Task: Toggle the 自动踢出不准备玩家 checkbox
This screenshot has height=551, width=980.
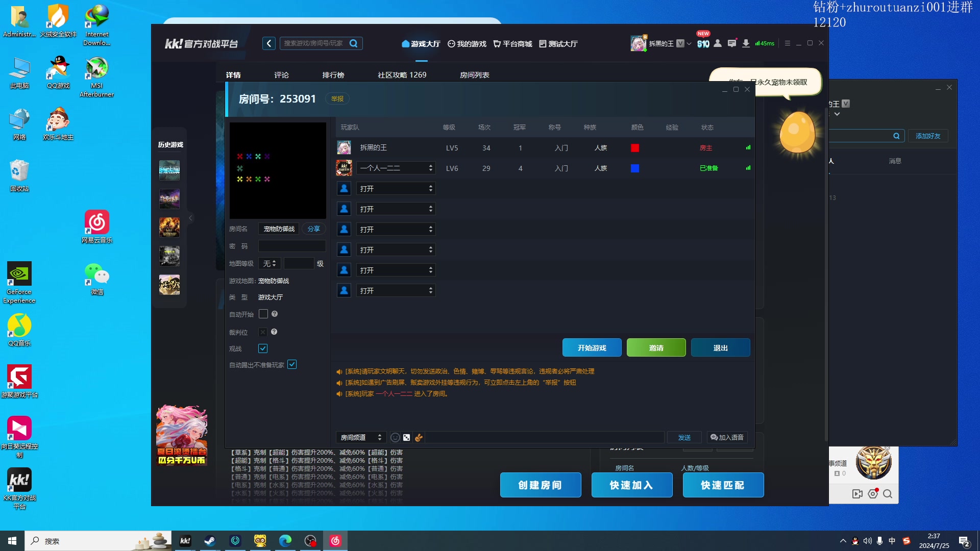Action: pyautogui.click(x=292, y=364)
